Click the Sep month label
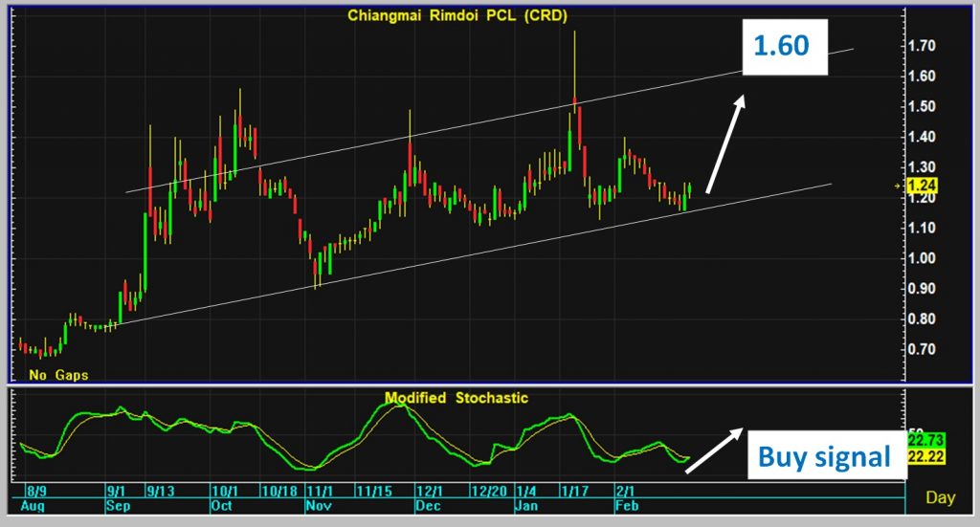This screenshot has height=527, width=980. (x=118, y=506)
